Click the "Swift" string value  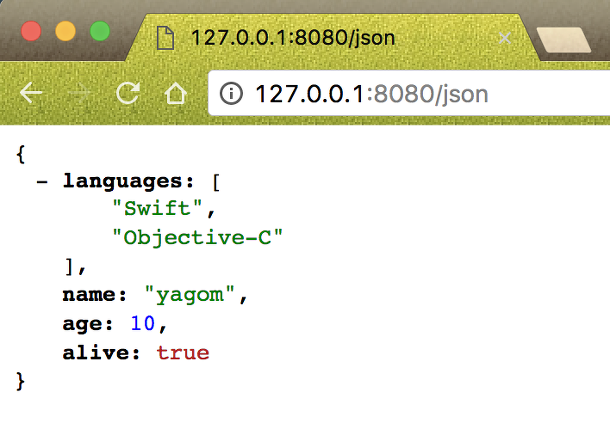coord(157,208)
